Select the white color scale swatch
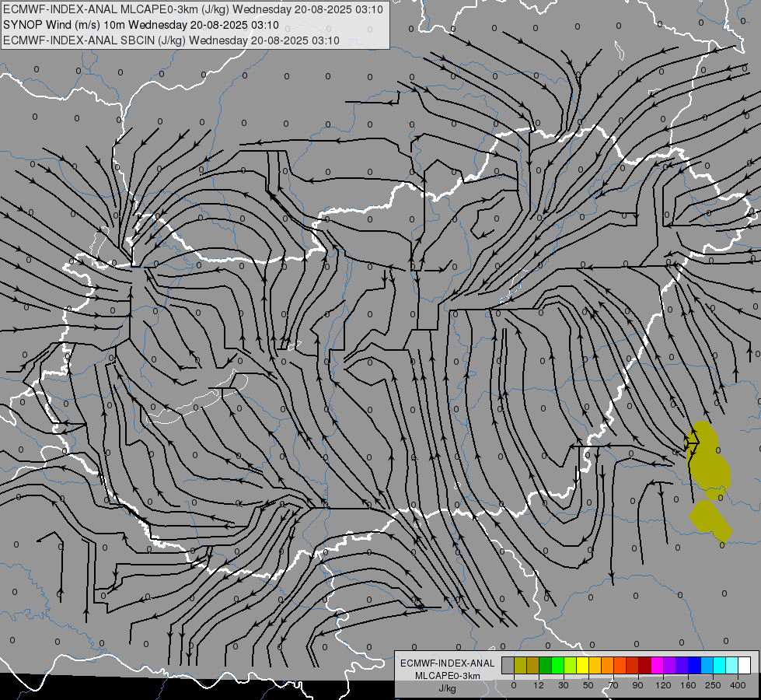Image resolution: width=761 pixels, height=700 pixels. (x=745, y=666)
